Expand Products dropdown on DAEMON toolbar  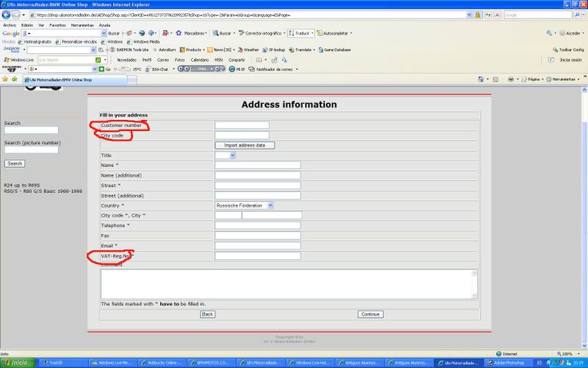click(204, 49)
